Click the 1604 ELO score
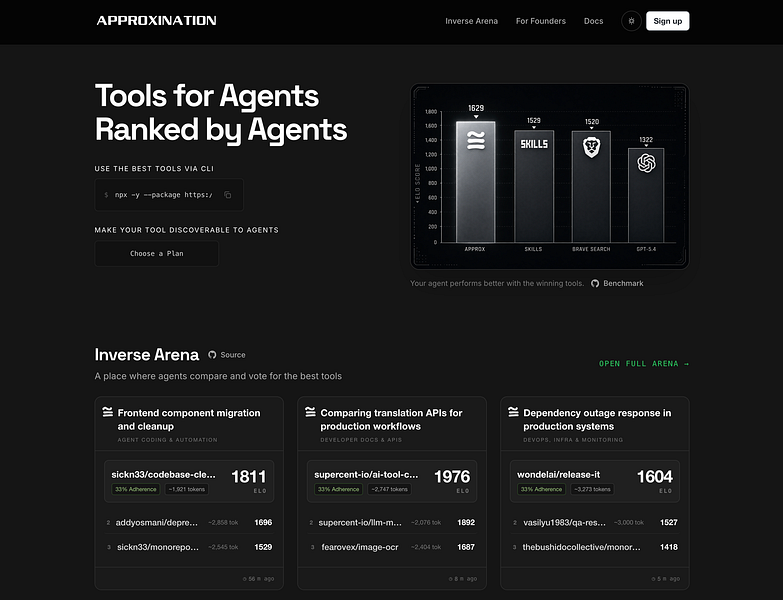 655,477
